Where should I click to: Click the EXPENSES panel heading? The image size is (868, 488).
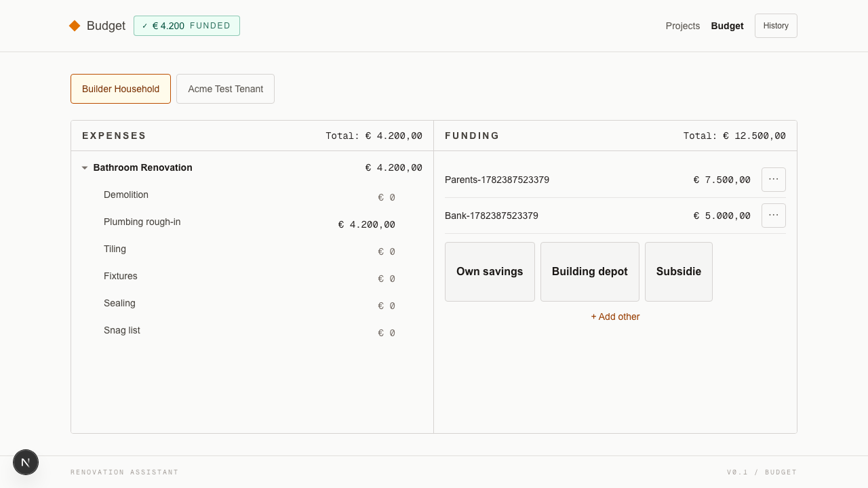pos(114,136)
